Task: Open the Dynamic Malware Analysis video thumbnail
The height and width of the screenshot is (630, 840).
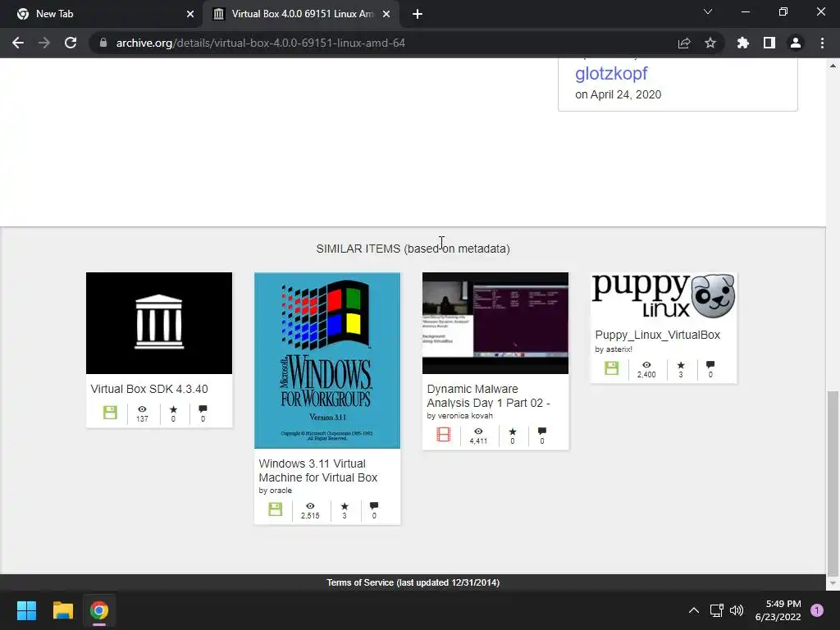Action: click(x=495, y=323)
